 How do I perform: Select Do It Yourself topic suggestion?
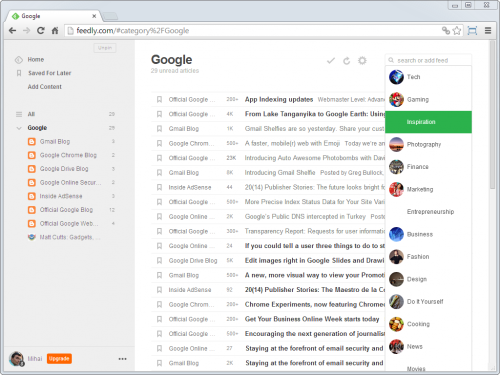[x=428, y=302]
